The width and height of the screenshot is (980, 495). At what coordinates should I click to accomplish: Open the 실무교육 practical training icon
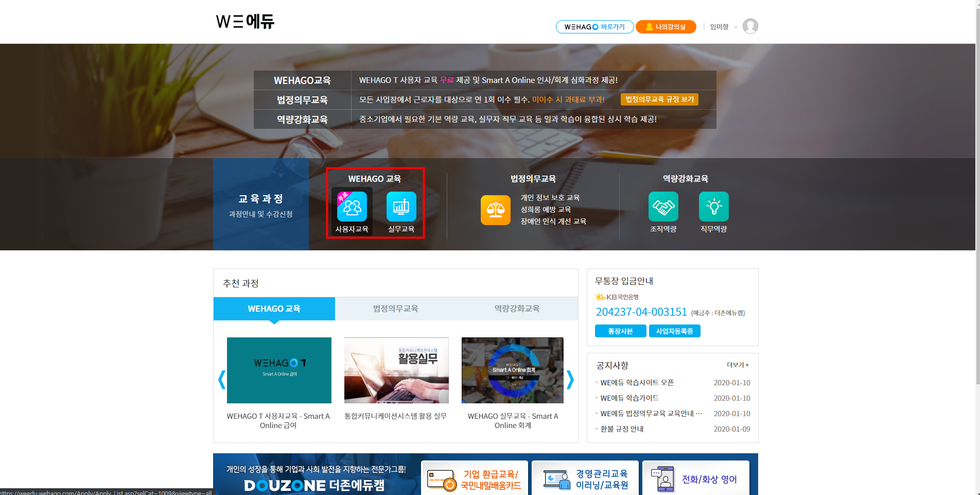(401, 207)
